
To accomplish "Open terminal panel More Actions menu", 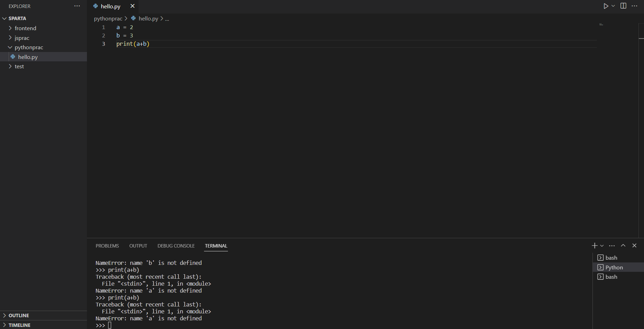I will pos(612,245).
